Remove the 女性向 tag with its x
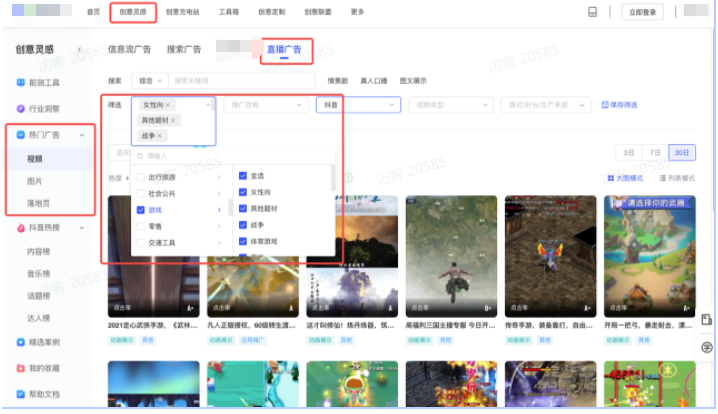The image size is (718, 414). pyautogui.click(x=168, y=105)
